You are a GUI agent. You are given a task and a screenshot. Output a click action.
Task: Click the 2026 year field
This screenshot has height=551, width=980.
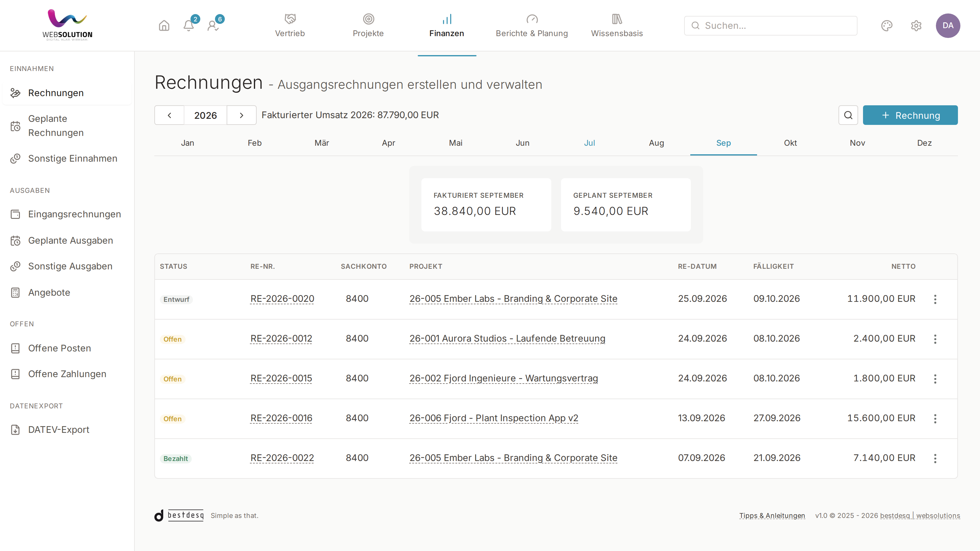[x=205, y=115]
